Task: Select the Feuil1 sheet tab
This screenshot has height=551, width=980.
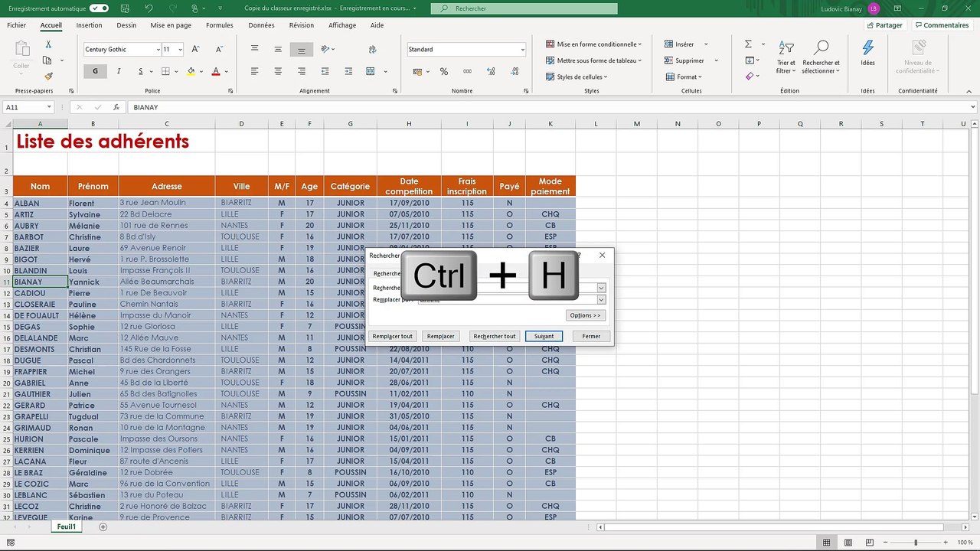Action: pyautogui.click(x=67, y=527)
